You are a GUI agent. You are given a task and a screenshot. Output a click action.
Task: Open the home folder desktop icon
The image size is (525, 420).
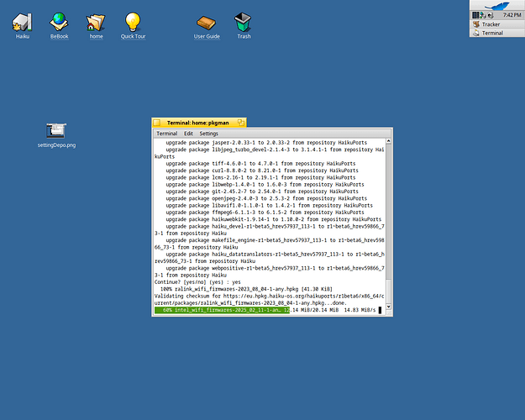pyautogui.click(x=96, y=23)
